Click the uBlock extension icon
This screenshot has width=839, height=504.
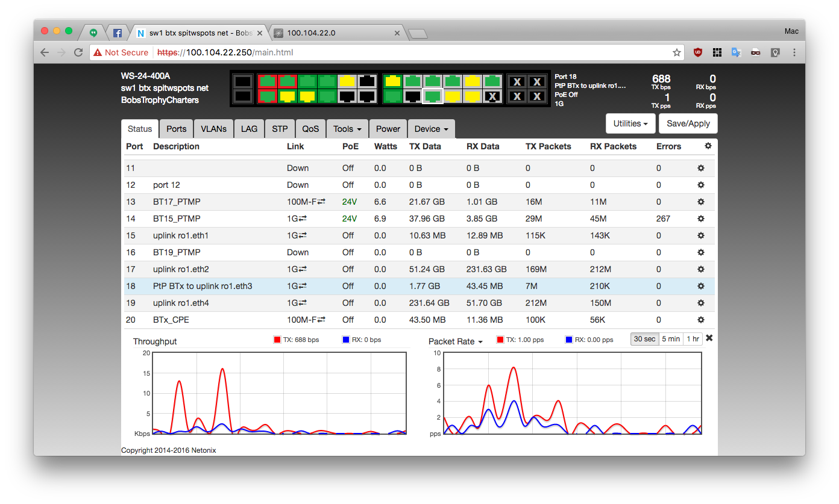click(x=698, y=52)
